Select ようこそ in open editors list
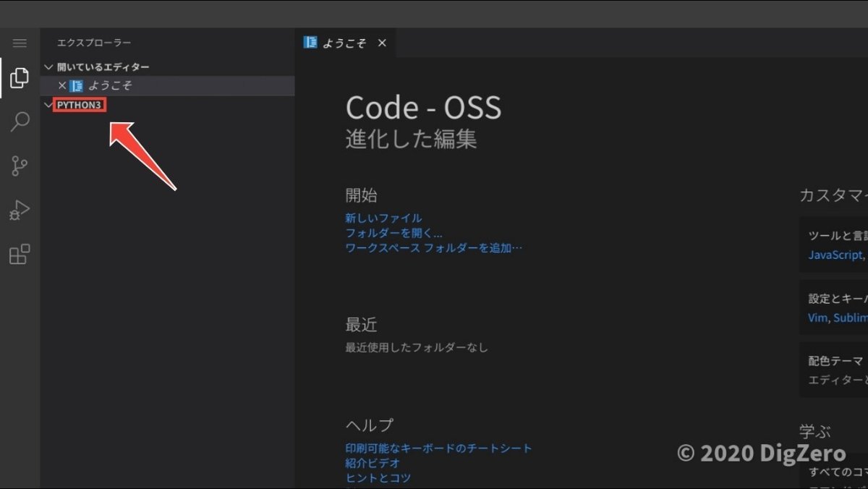Screen dimensions: 868x489 [167, 85]
